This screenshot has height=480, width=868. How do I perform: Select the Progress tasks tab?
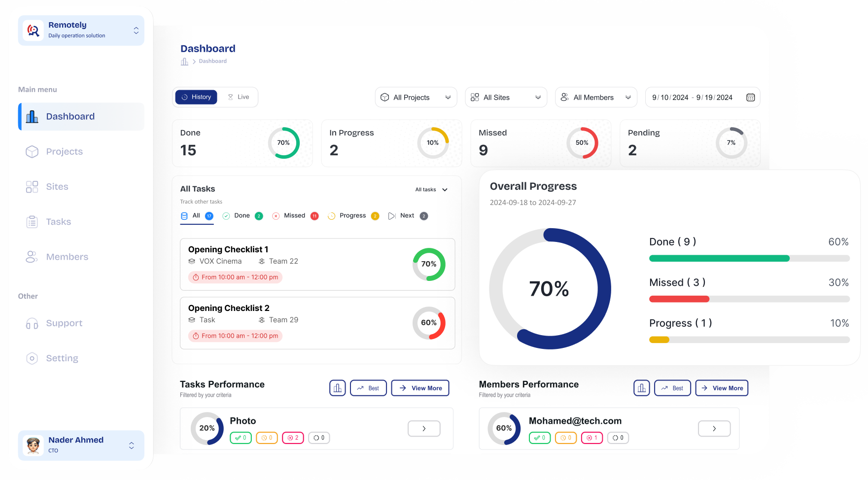pyautogui.click(x=353, y=216)
